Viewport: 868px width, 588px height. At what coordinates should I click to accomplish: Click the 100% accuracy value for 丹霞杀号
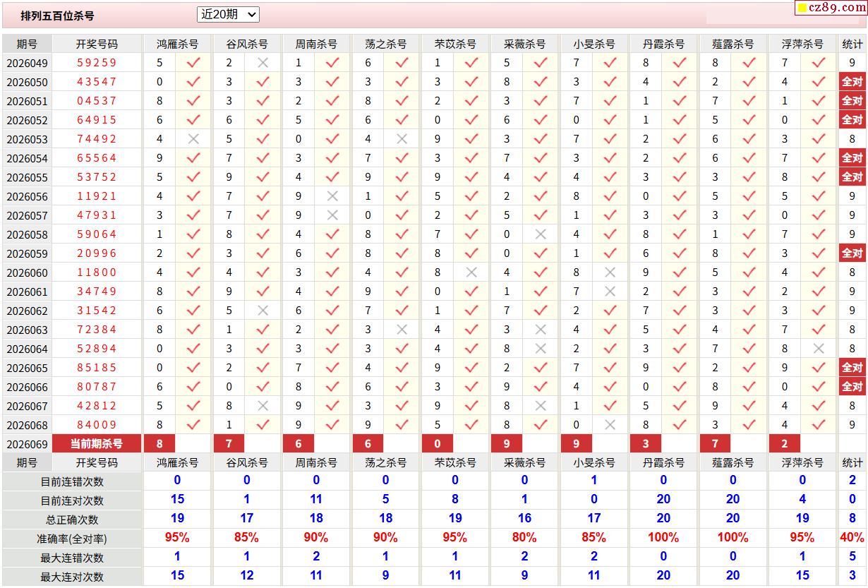[x=663, y=538]
